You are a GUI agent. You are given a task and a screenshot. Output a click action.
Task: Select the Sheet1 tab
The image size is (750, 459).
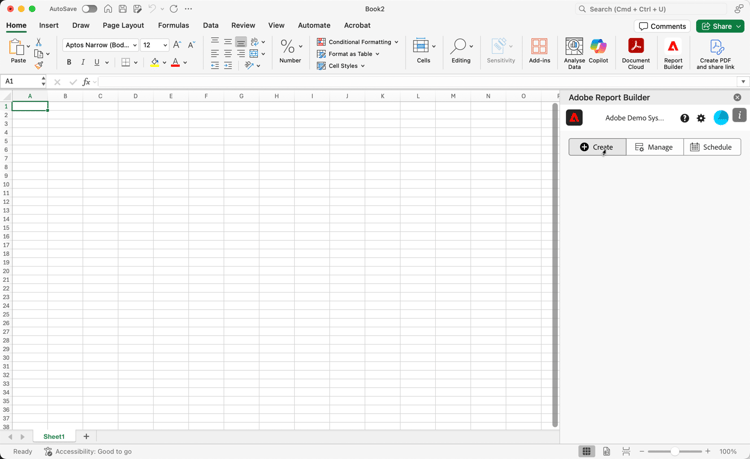point(54,437)
